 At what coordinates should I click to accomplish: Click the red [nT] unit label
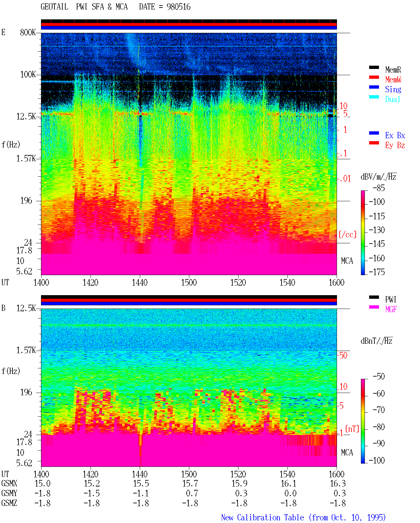coord(352,429)
